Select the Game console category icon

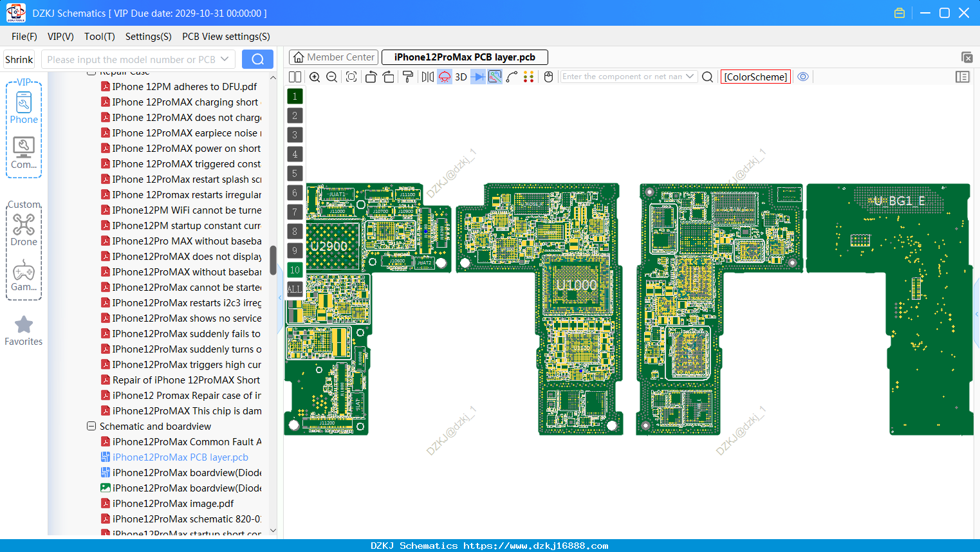24,275
